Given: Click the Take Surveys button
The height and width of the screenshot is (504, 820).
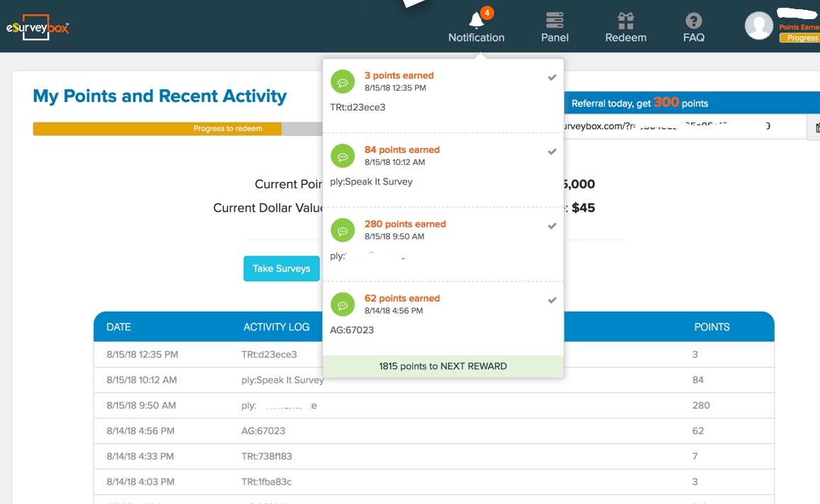Looking at the screenshot, I should coord(281,268).
